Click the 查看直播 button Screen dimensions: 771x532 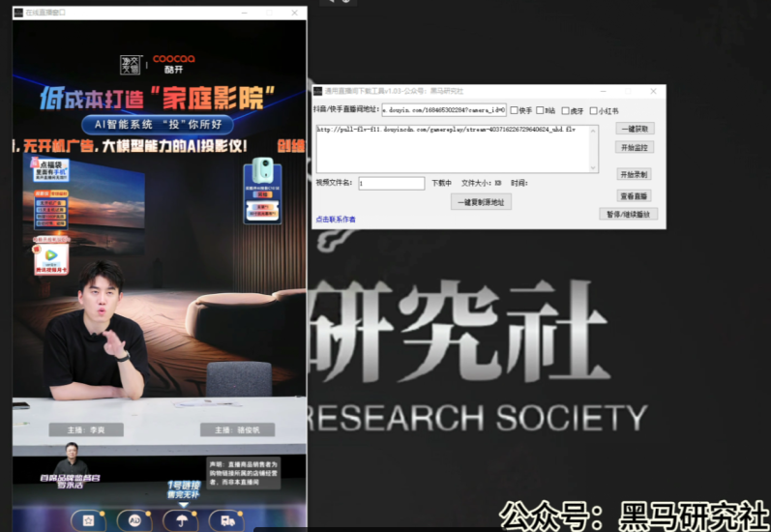(x=635, y=195)
